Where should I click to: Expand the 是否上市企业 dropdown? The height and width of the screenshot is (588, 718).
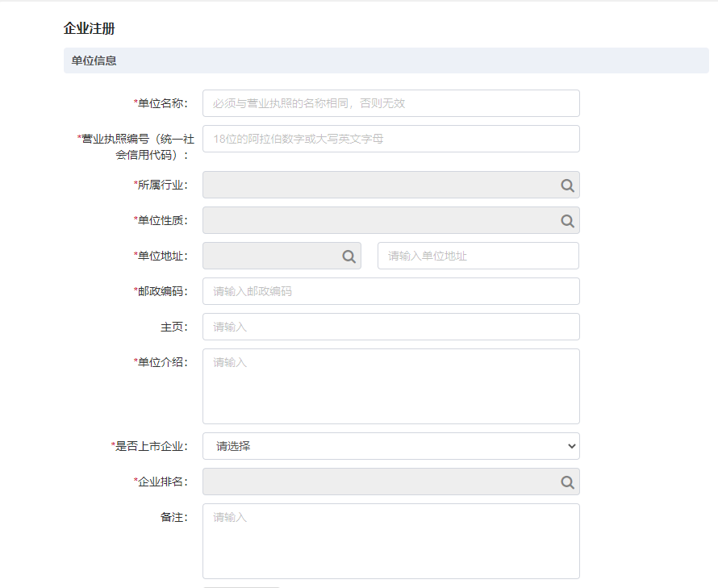pos(390,446)
